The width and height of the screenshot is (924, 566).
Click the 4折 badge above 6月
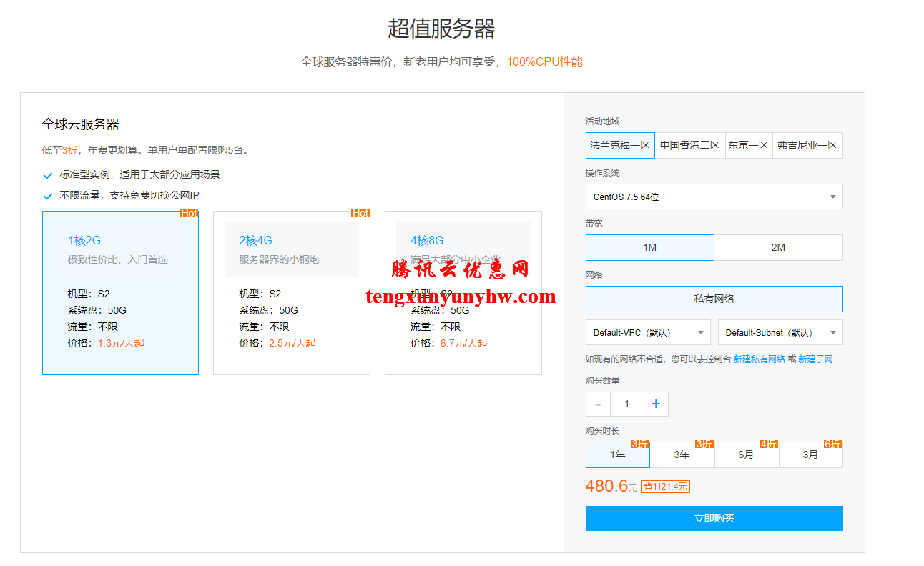pyautogui.click(x=769, y=444)
